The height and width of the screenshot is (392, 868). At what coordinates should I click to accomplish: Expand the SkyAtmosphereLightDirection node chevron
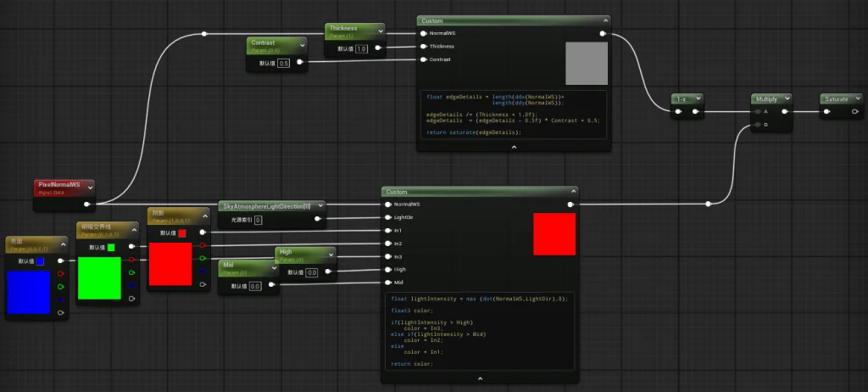pyautogui.click(x=320, y=206)
